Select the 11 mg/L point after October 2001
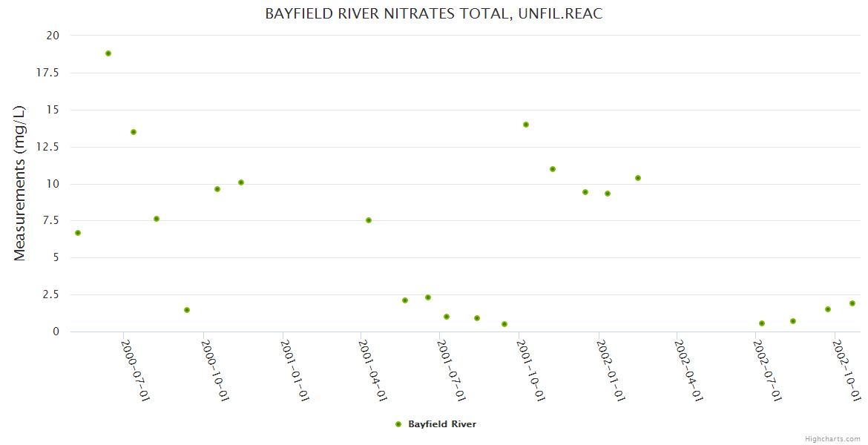This screenshot has height=445, width=868. [553, 169]
